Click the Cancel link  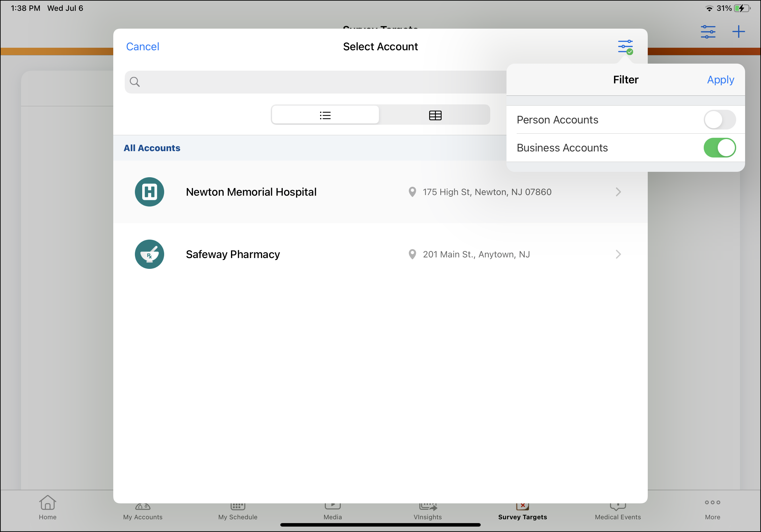pos(143,47)
